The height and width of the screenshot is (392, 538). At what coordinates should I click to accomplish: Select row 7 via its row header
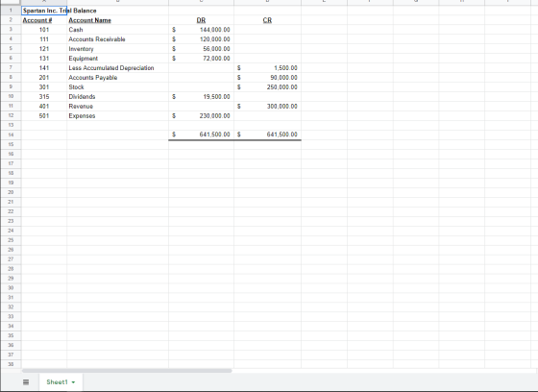[11, 68]
